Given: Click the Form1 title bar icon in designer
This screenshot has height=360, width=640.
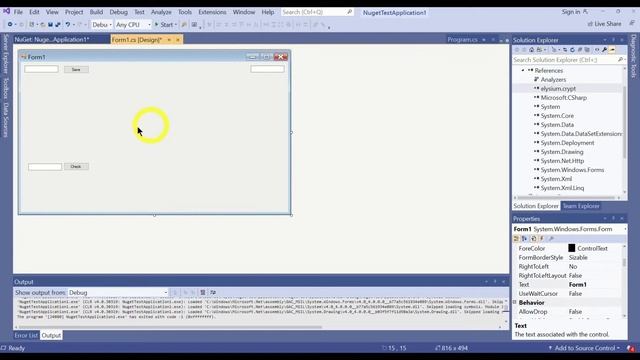Looking at the screenshot, I should tap(24, 57).
